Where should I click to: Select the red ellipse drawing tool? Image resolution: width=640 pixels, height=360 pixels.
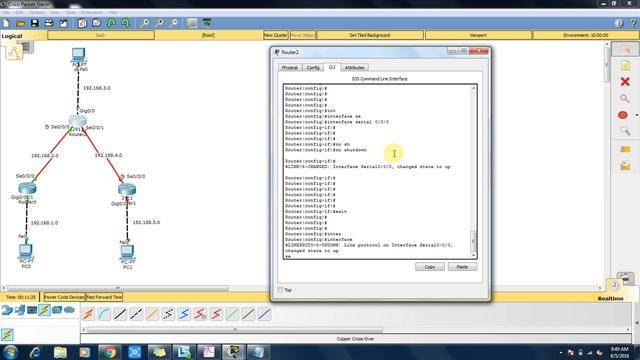[622, 115]
